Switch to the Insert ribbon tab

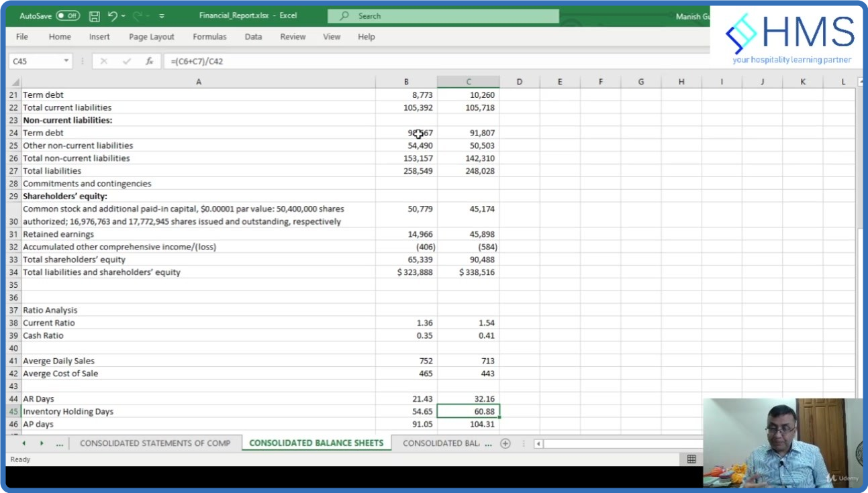coord(99,37)
